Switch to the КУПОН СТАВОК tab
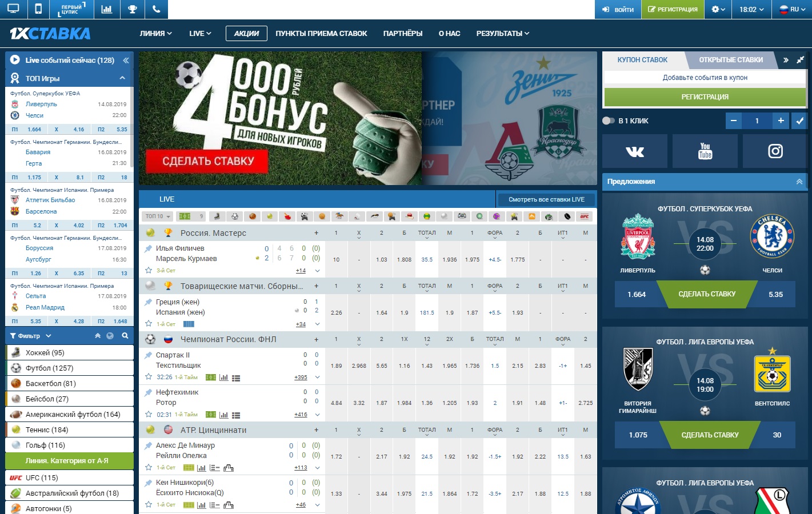Viewport: 812px width, 514px height. [x=642, y=60]
